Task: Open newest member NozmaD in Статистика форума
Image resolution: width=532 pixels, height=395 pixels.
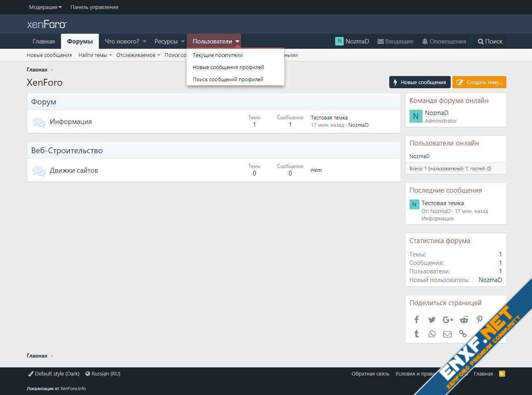Action: 491,280
